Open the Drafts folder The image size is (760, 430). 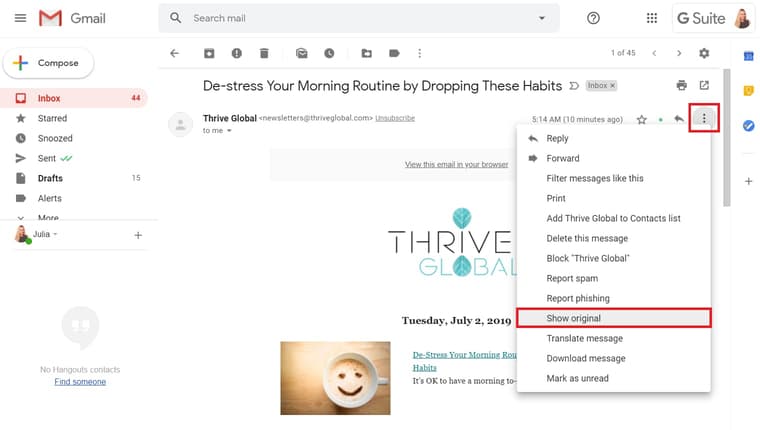[x=74, y=178]
